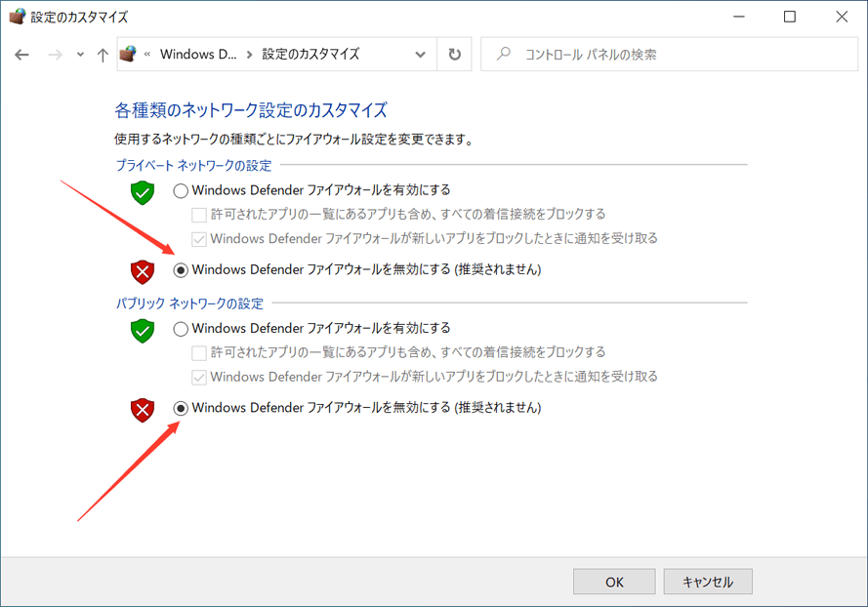Image resolution: width=868 pixels, height=607 pixels.
Task: Minimize the window
Action: click(739, 17)
